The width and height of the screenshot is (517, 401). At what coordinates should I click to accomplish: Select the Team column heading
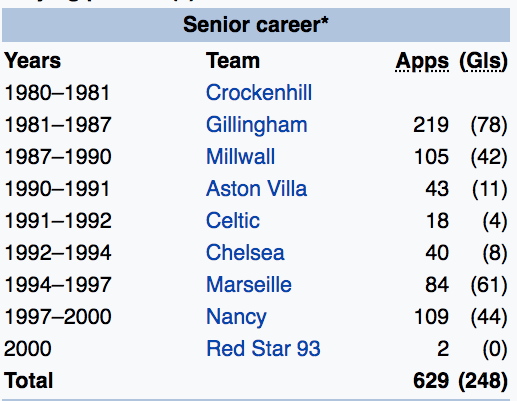[x=233, y=61]
